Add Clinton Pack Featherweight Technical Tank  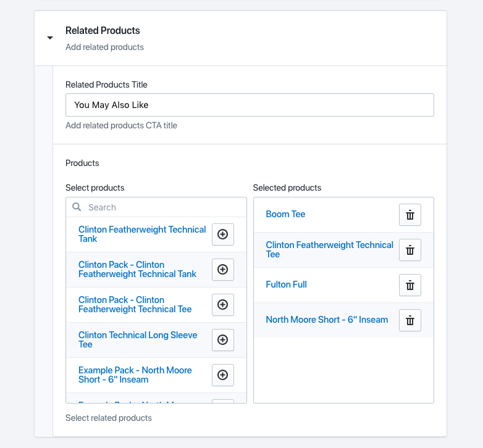tap(223, 270)
